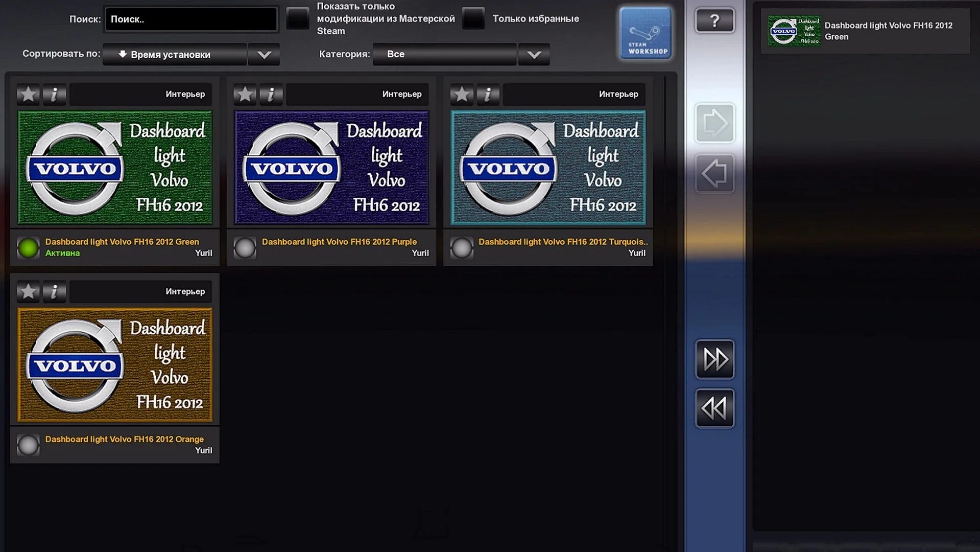Screen dimensions: 980x552
Task: Move selected mod left from active list
Action: tap(714, 173)
